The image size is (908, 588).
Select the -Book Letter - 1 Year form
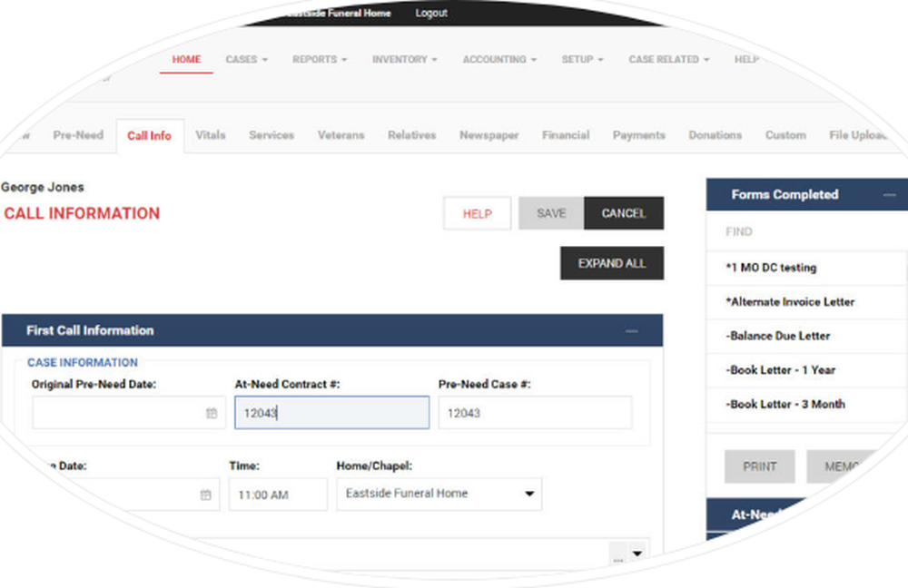806,370
